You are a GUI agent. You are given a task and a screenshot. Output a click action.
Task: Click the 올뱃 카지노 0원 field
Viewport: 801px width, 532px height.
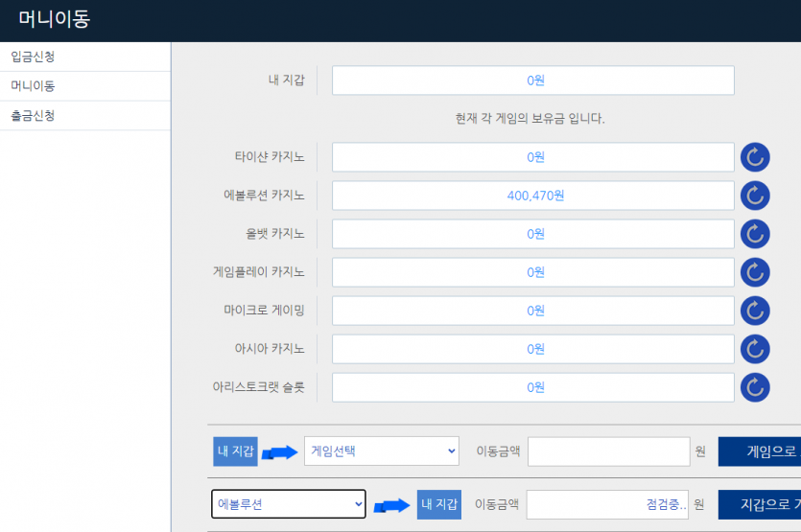[x=533, y=234]
